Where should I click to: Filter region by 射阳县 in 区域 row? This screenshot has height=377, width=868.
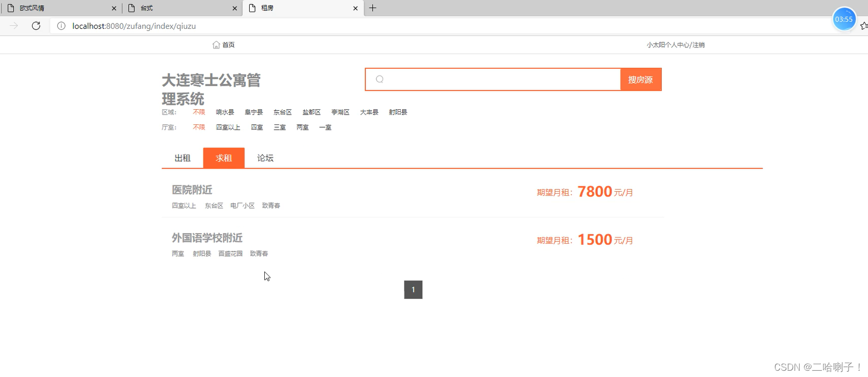(x=398, y=112)
